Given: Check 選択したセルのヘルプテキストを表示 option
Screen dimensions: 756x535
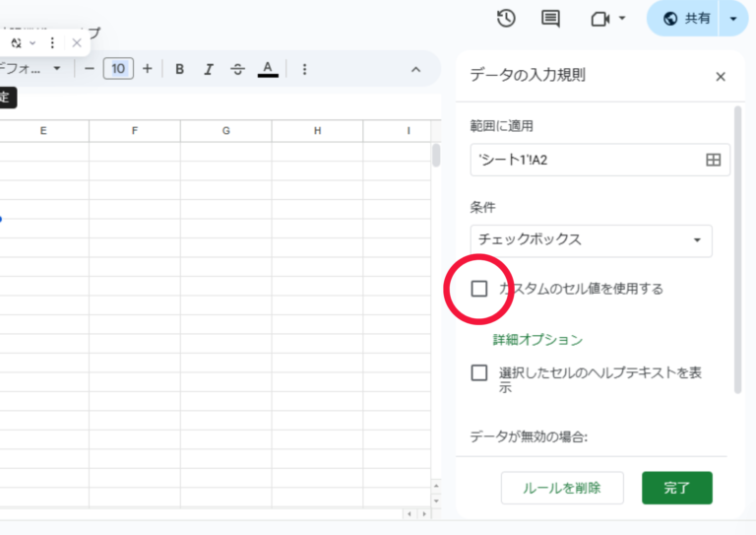Looking at the screenshot, I should tap(479, 372).
